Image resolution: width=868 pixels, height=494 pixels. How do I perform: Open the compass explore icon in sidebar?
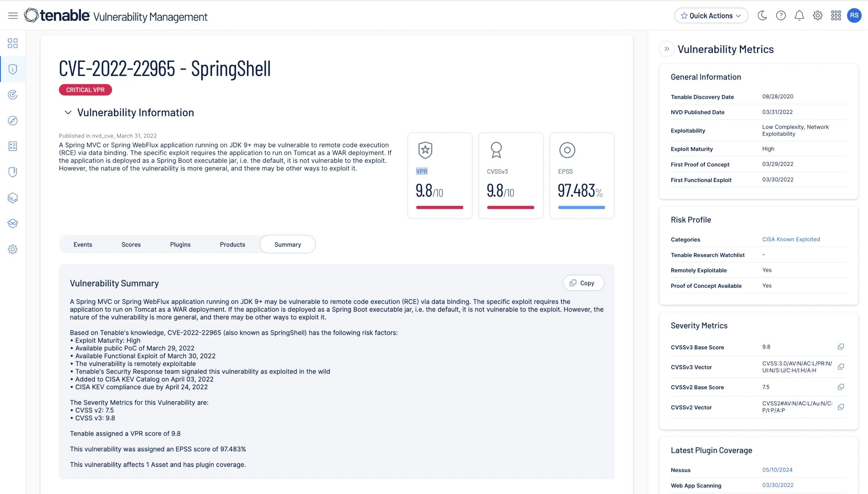click(x=13, y=120)
